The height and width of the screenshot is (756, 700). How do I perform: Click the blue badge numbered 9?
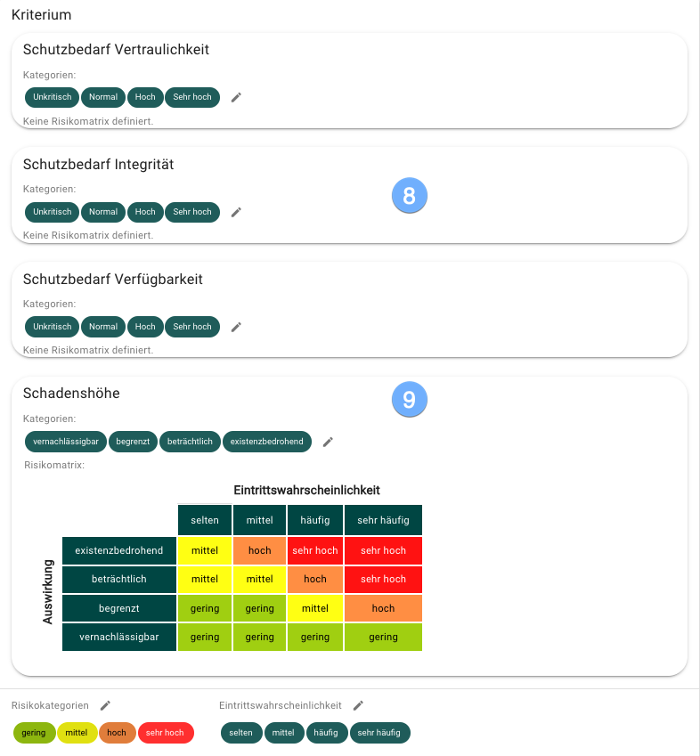pos(410,400)
